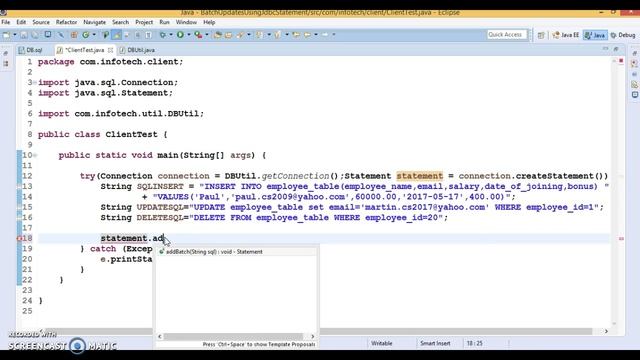Click the second icon in right trim
640x360 pixels.
coord(635,64)
